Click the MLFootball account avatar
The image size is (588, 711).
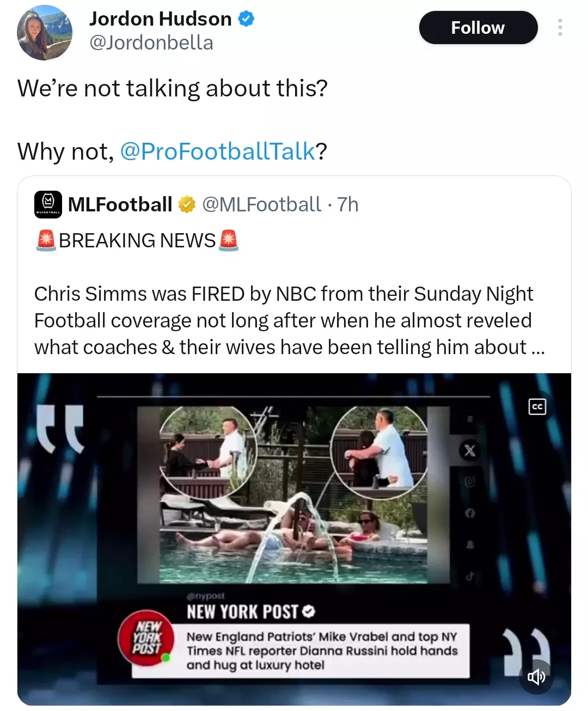tap(48, 205)
